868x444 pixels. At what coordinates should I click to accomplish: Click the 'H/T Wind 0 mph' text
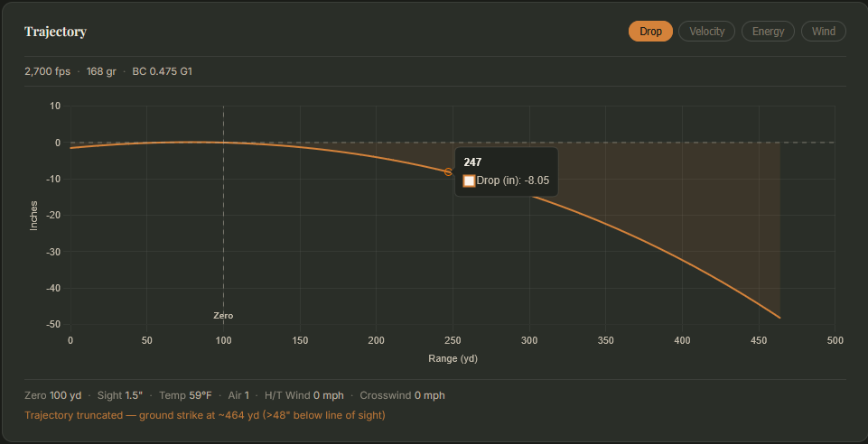(x=303, y=395)
